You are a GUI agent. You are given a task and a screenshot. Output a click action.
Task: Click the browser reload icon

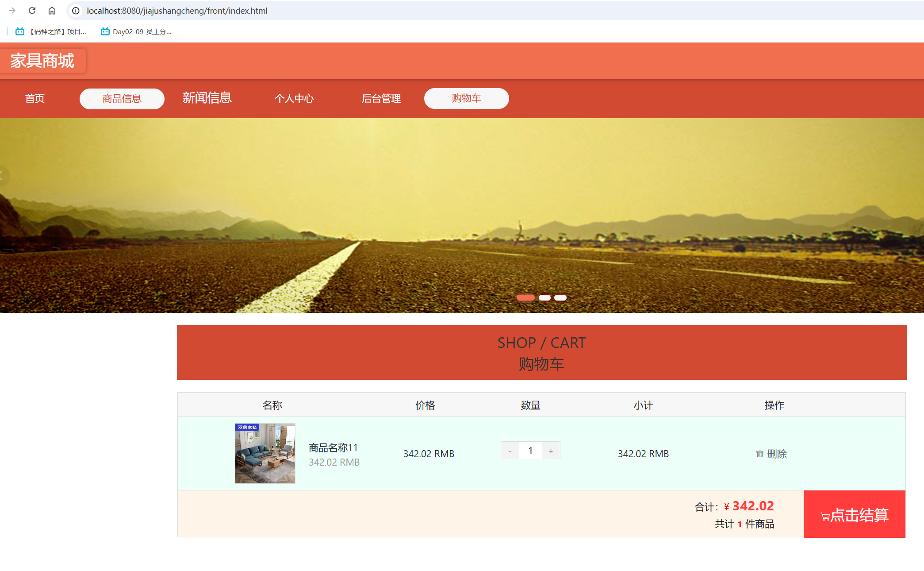(x=32, y=11)
